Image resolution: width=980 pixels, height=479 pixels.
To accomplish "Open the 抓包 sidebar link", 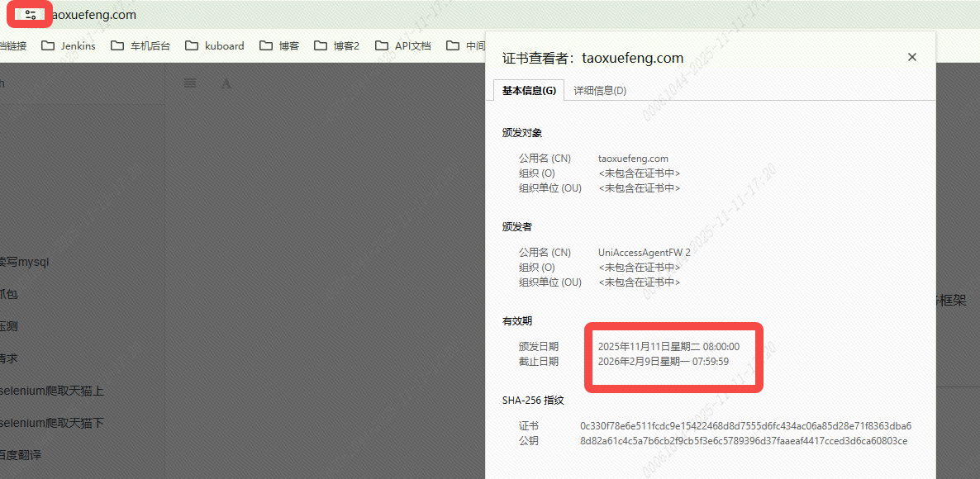I will click(8, 294).
